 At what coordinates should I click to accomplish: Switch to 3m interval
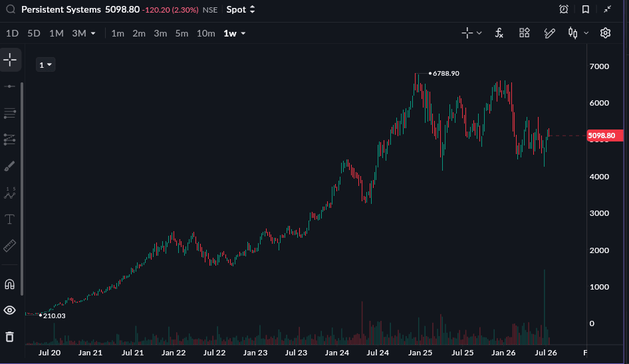click(x=160, y=33)
